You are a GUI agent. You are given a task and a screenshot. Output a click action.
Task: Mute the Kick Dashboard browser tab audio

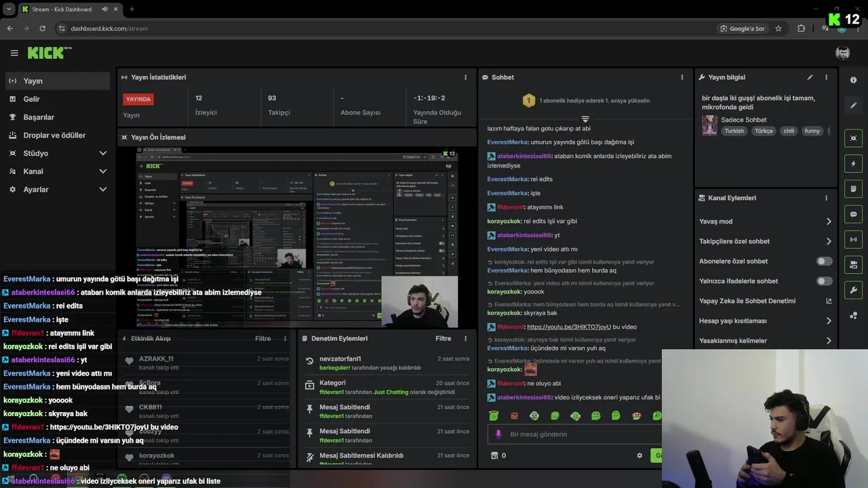[104, 9]
